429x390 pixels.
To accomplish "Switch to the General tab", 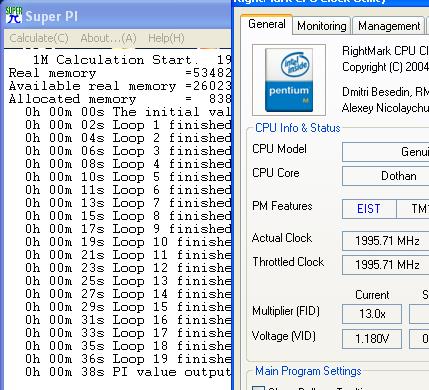I will (x=267, y=24).
